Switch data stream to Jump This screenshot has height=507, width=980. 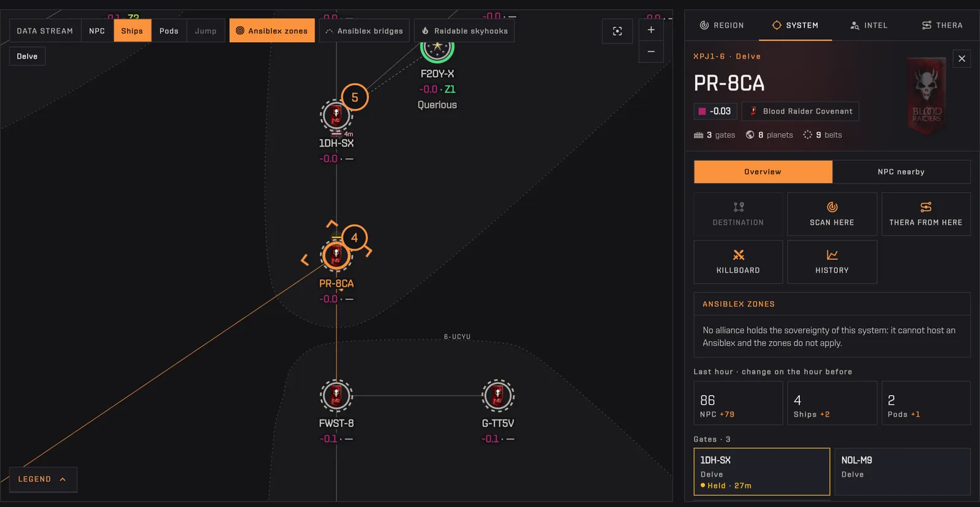click(x=206, y=31)
